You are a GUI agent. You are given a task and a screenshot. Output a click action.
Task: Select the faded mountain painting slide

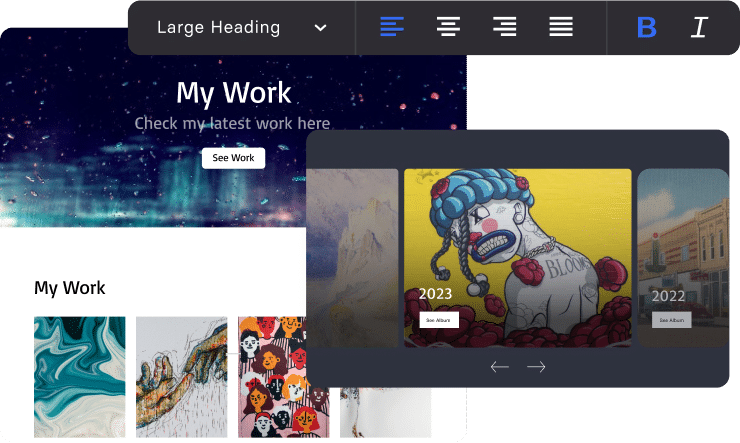click(x=352, y=258)
